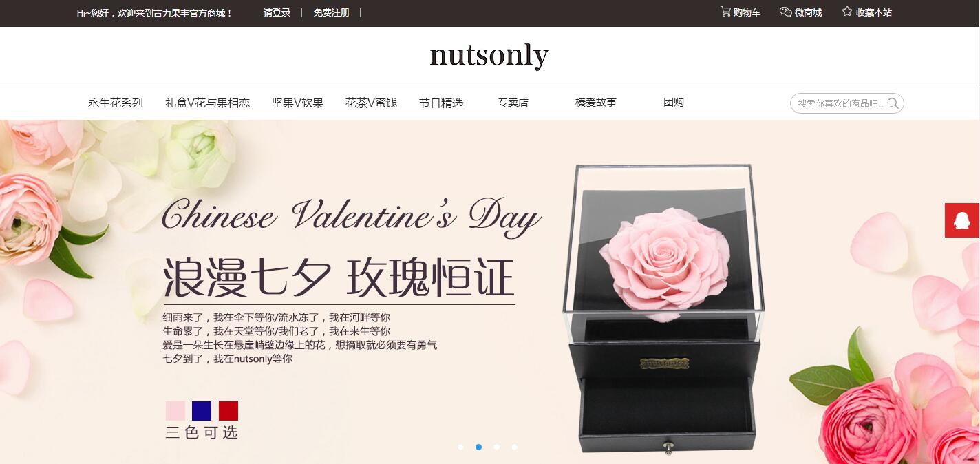The image size is (980, 464).
Task: Open the red QQ chat widget
Action: point(962,220)
